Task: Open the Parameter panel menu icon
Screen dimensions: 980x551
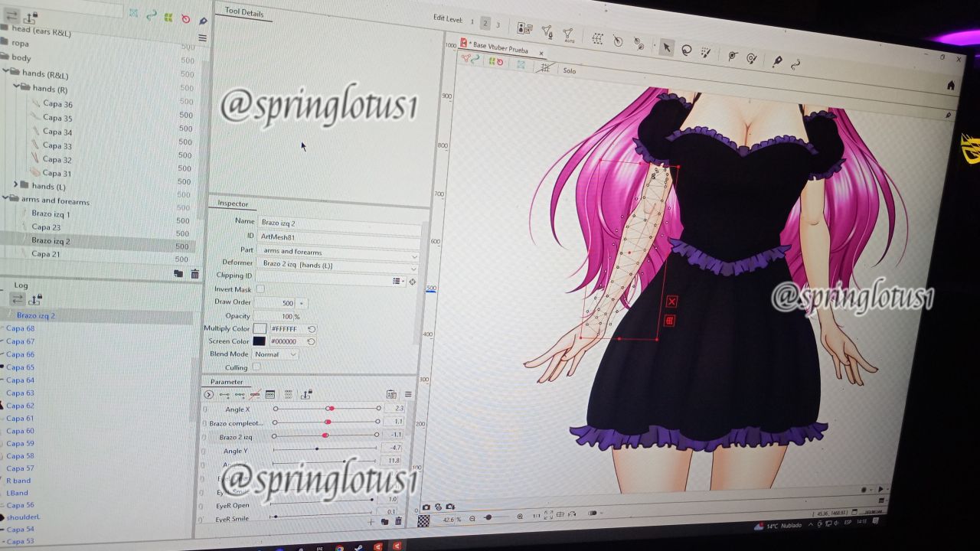Action: 408,395
